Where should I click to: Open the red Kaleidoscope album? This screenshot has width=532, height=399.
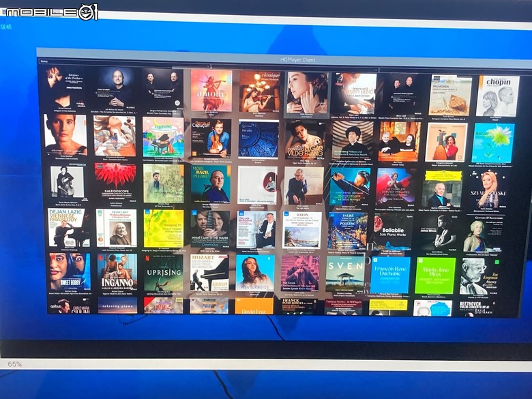point(115,181)
